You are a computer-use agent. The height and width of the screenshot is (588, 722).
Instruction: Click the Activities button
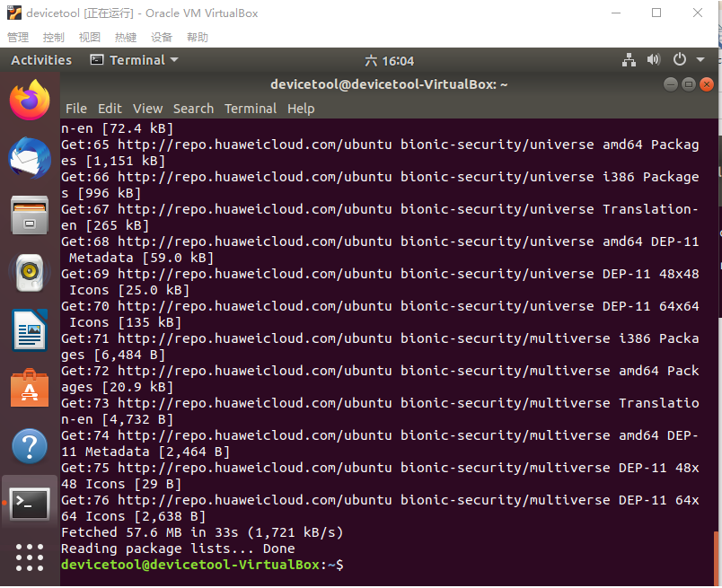point(41,60)
